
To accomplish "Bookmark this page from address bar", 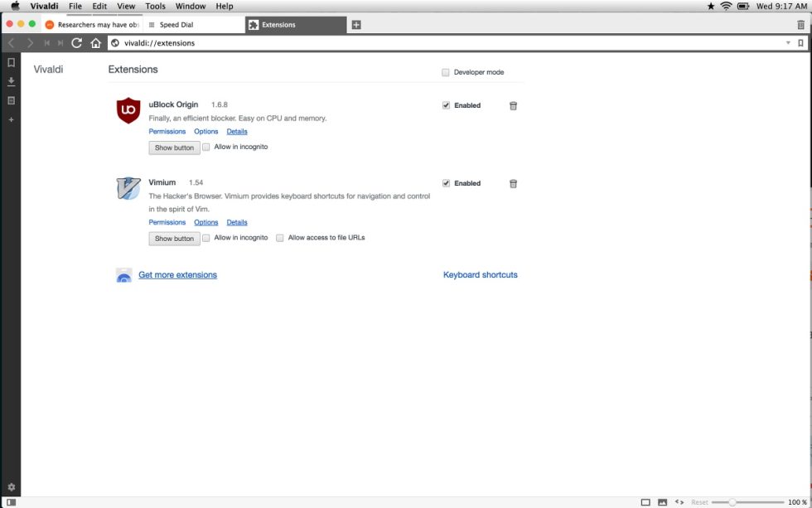I will [800, 43].
